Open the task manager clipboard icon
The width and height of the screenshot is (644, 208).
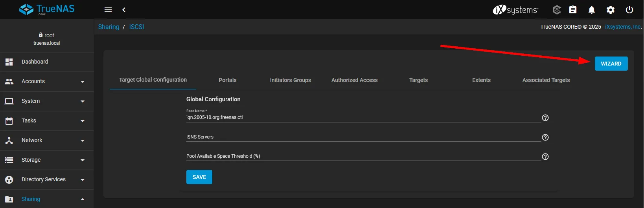tap(573, 10)
